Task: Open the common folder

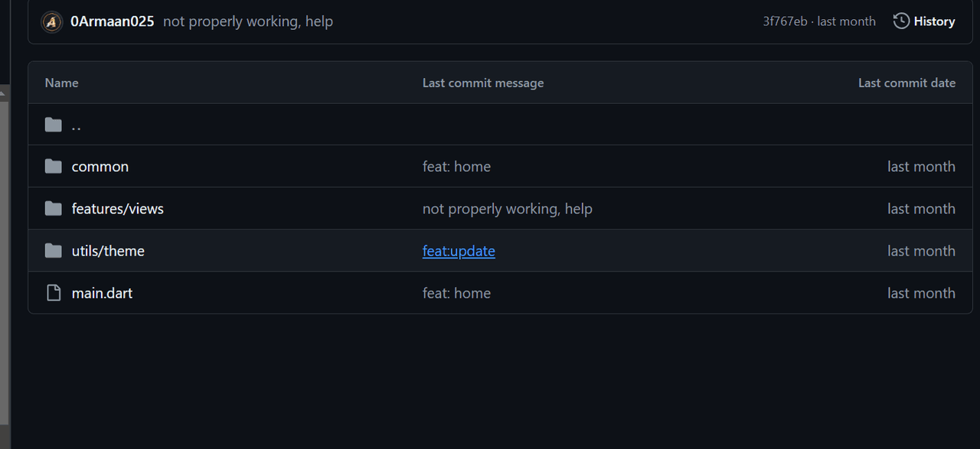Action: point(100,167)
